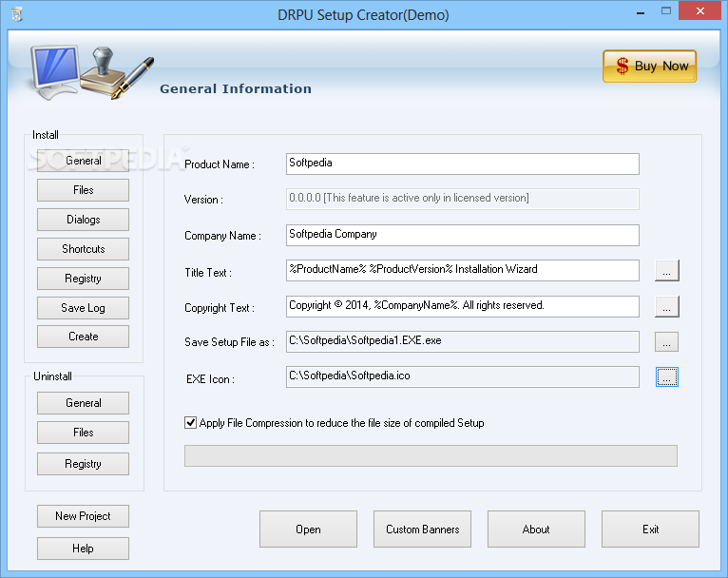Click the EXE Icon label
Image resolution: width=728 pixels, height=578 pixels.
click(210, 379)
